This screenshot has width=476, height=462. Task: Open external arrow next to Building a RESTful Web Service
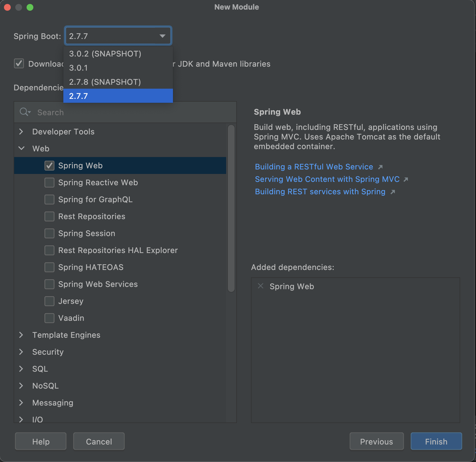380,167
